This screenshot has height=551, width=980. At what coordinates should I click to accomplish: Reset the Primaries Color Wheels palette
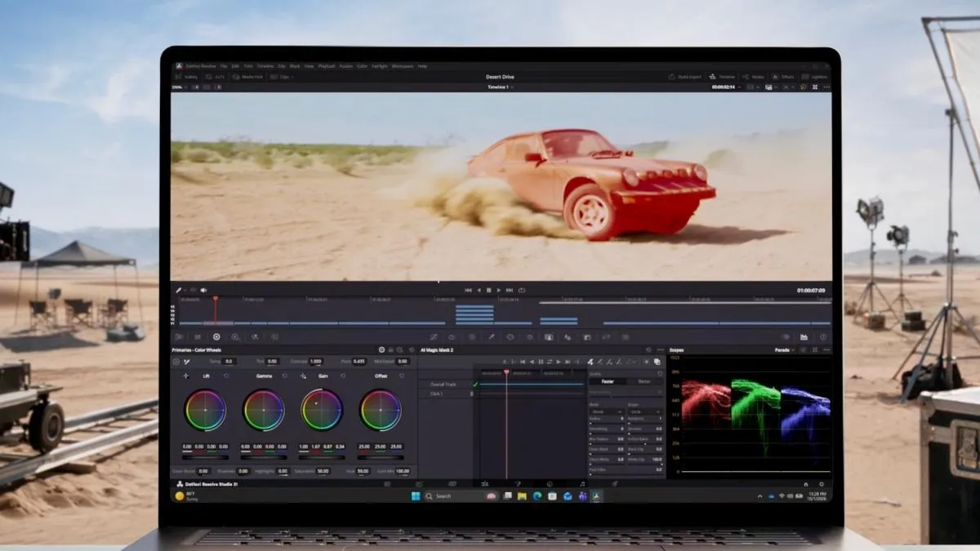412,350
